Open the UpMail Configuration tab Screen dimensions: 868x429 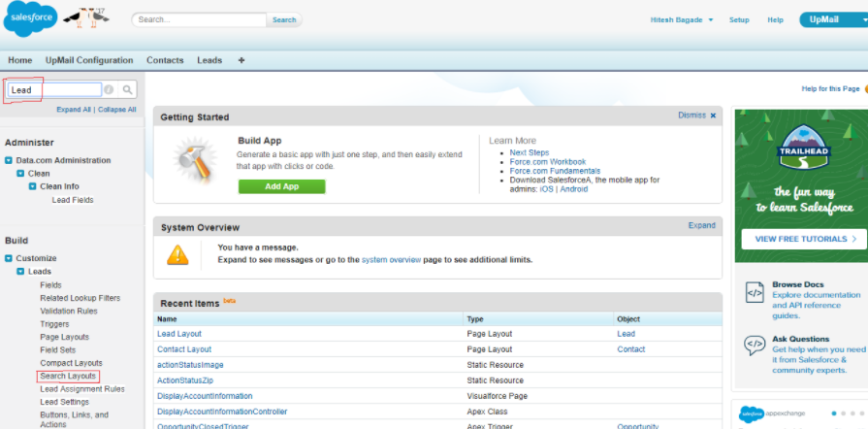[x=89, y=60]
